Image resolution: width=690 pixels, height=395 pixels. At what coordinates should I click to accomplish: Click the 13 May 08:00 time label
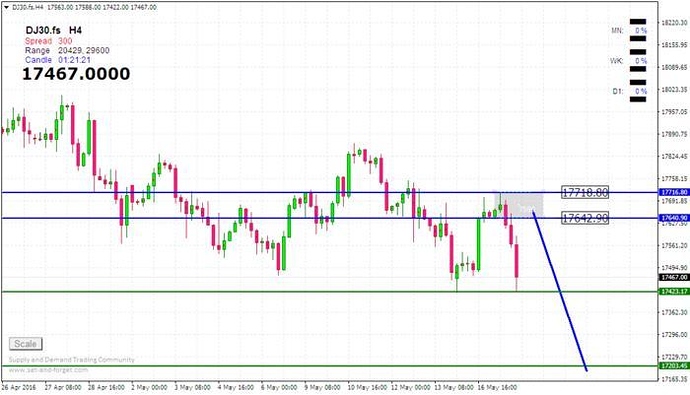coord(454,388)
